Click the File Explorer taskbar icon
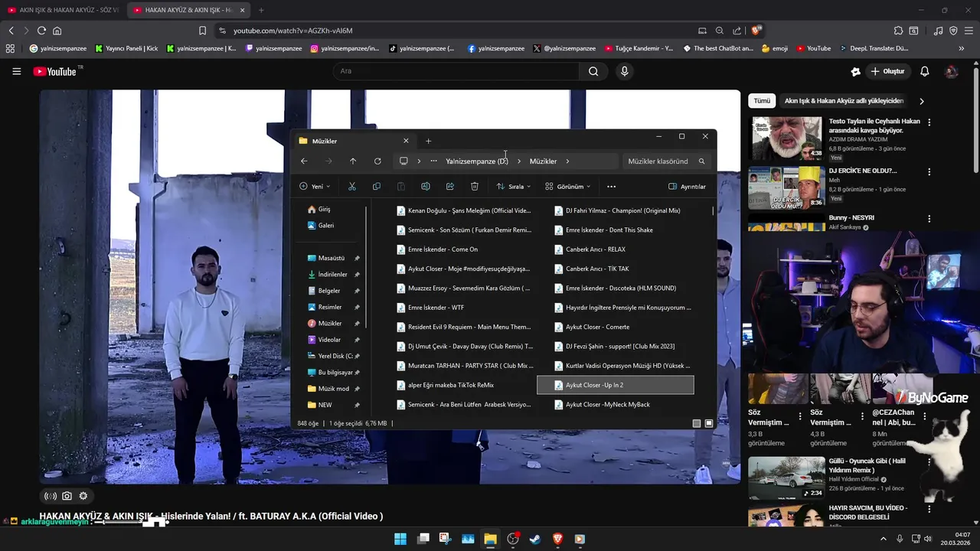The width and height of the screenshot is (980, 551). pyautogui.click(x=490, y=539)
